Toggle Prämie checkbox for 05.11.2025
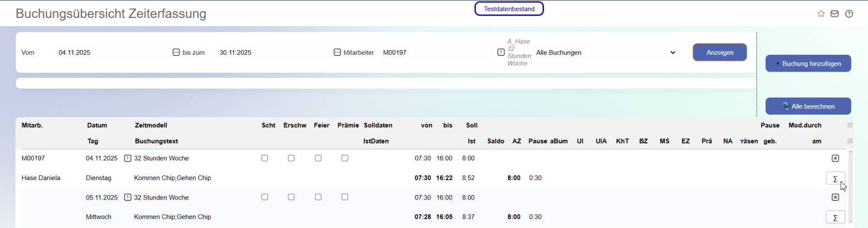The image size is (868, 228). pos(345,198)
